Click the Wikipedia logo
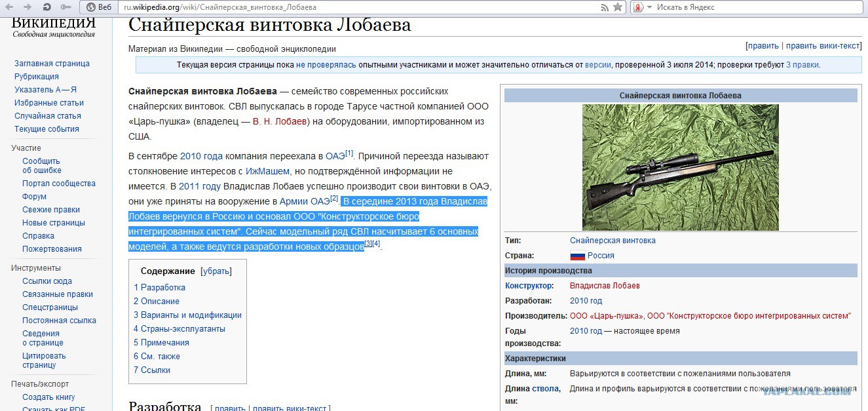868x411 pixels. [x=54, y=26]
